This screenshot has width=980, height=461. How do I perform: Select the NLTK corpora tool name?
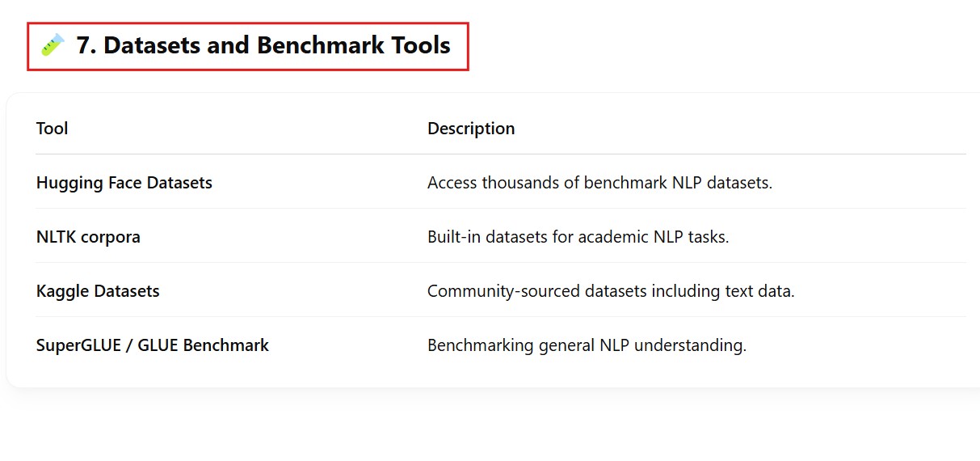[x=88, y=237]
